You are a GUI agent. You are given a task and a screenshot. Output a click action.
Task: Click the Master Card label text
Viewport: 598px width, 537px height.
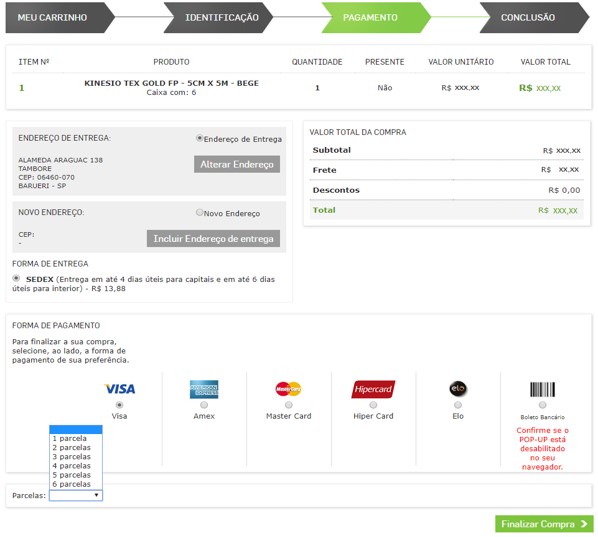point(289,416)
